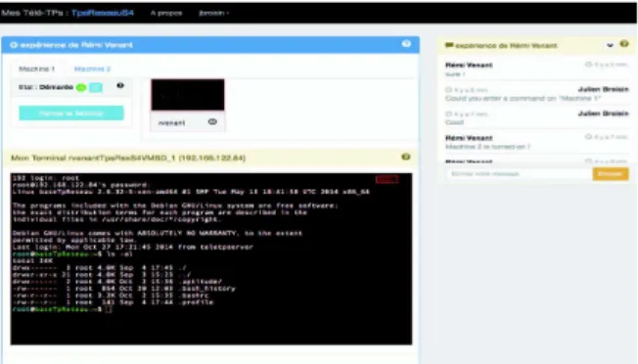Click the help icon in the Mon Terminal header
Viewport: 638px width, 364px height.
tap(406, 157)
